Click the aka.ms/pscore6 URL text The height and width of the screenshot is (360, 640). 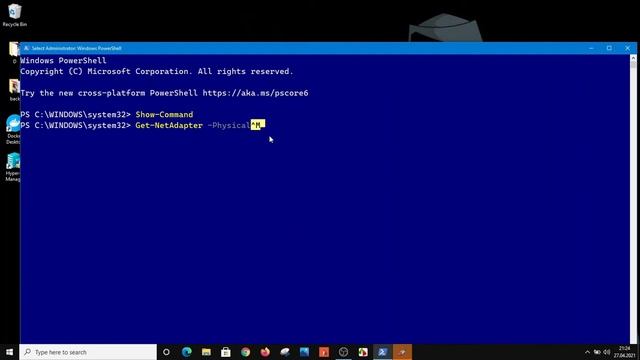click(256, 93)
